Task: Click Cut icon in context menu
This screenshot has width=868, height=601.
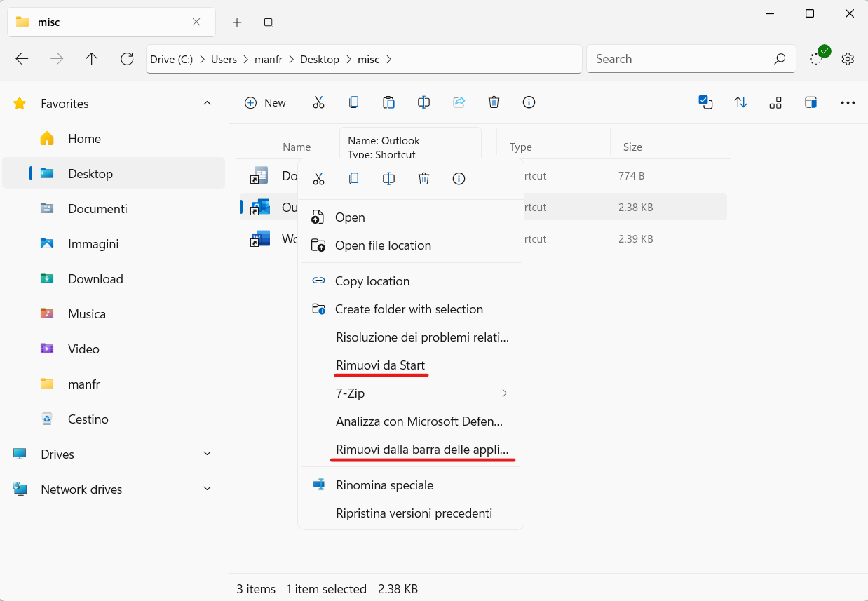Action: 318,179
